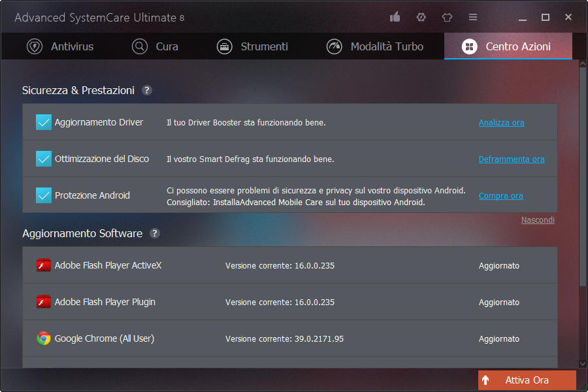Click the Google Chrome icon
588x392 pixels.
coord(44,338)
